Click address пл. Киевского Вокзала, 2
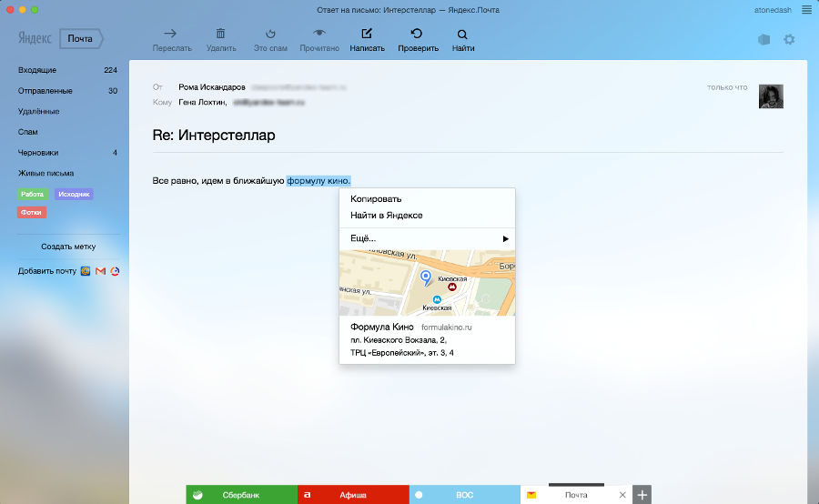The width and height of the screenshot is (819, 504). pyautogui.click(x=399, y=340)
